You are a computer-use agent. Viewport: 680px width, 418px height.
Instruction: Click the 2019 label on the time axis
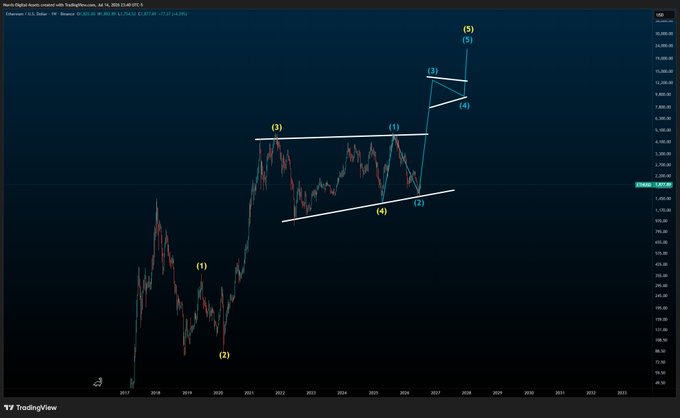coord(187,393)
